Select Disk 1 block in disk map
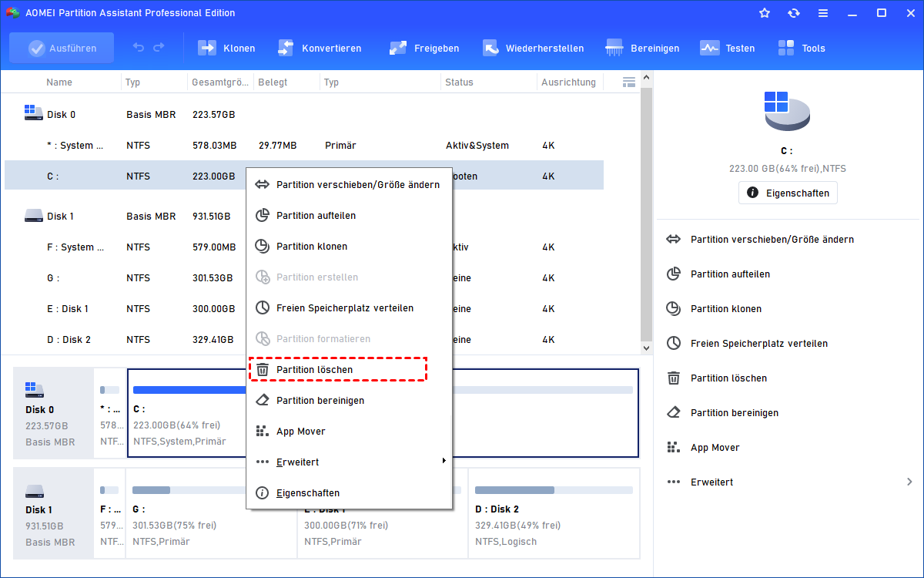The width and height of the screenshot is (924, 578). 53,512
